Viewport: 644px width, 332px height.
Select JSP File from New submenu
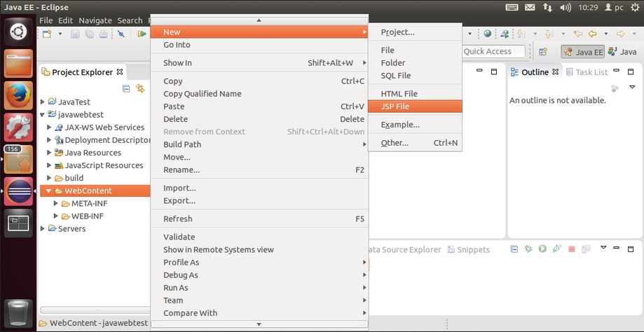pyautogui.click(x=416, y=106)
